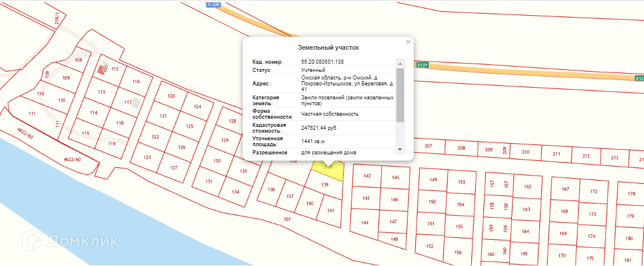Image resolution: width=644 pixels, height=266 pixels.
Task: Click the green E127 road shield
Action: pos(423,65)
